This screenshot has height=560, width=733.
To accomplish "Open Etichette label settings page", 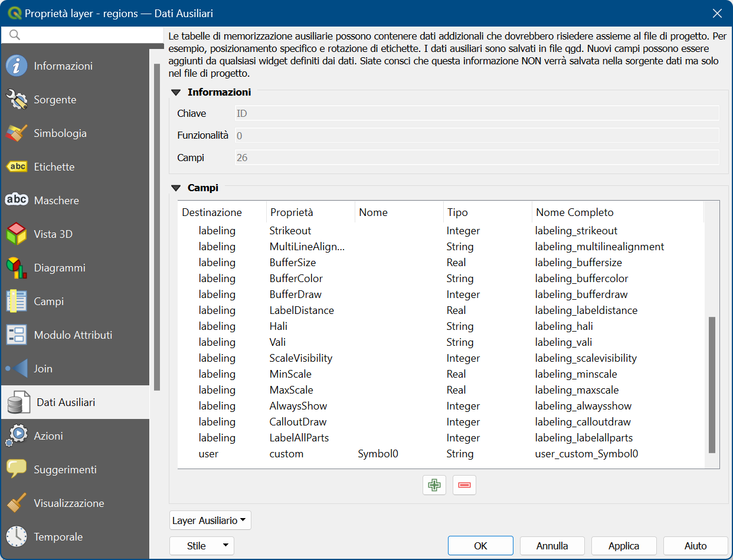I will [x=75, y=167].
